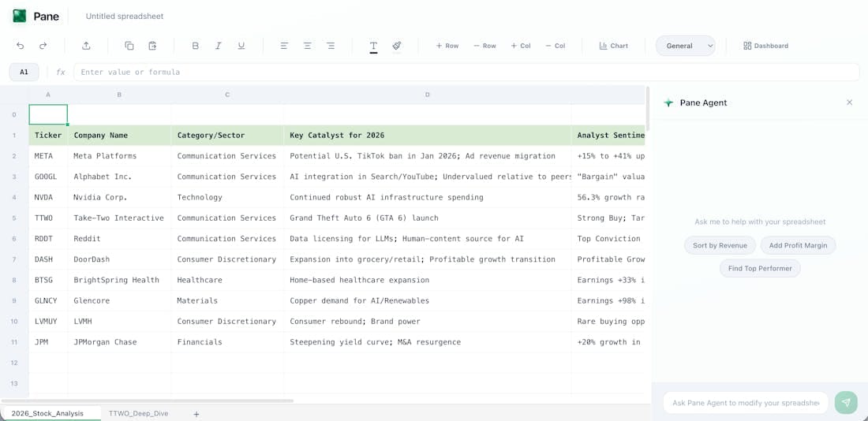This screenshot has width=868, height=421.
Task: Open the Dashboard view
Action: pyautogui.click(x=765, y=46)
